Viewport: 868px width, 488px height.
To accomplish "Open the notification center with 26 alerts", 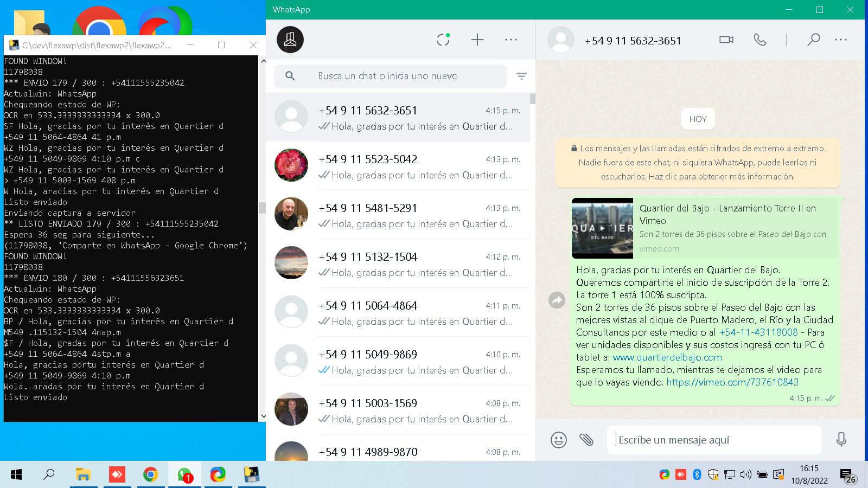I will point(848,476).
